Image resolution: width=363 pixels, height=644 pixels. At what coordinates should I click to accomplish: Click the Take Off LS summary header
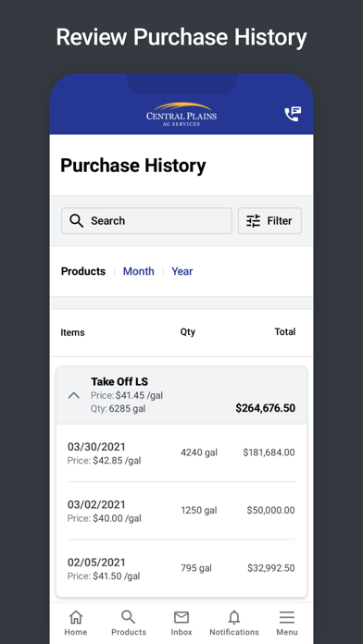[x=181, y=395]
